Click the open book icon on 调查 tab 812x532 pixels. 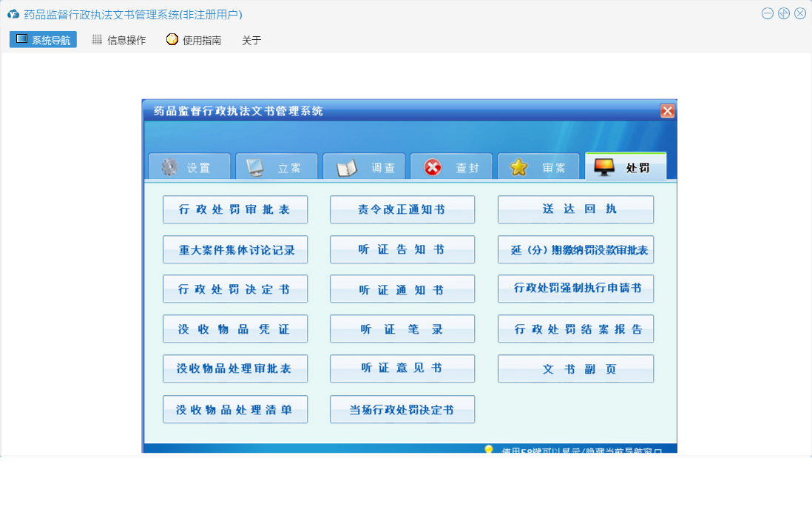pyautogui.click(x=346, y=168)
